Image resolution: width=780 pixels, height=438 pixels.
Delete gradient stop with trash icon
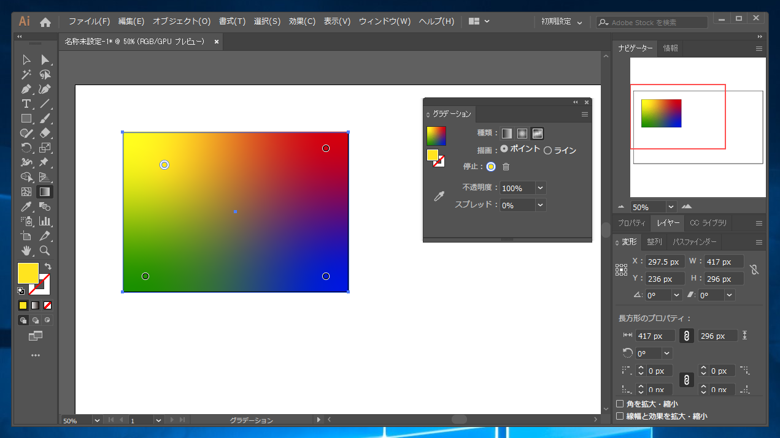(x=506, y=167)
